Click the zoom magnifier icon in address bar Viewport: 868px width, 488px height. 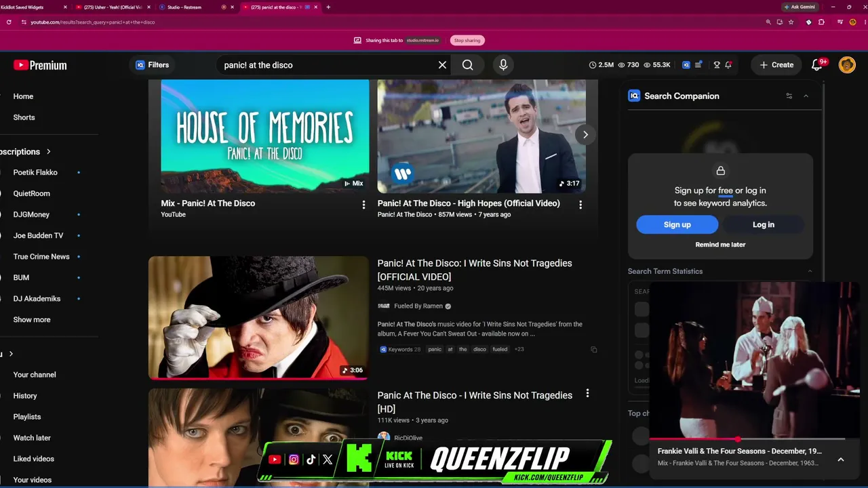click(x=768, y=22)
